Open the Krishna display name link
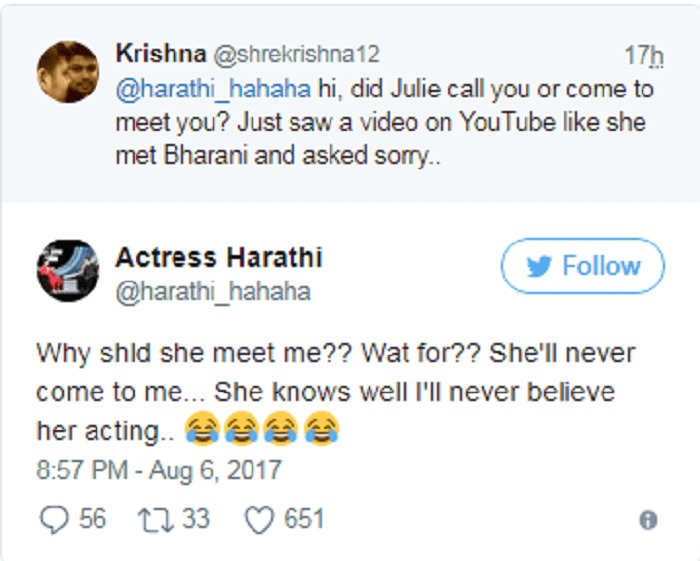 coord(158,53)
